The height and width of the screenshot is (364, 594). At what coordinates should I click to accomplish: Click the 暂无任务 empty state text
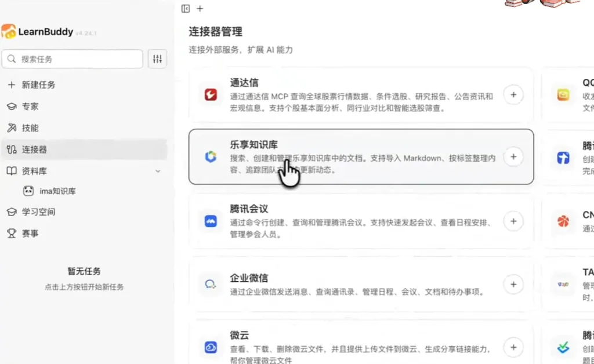(84, 271)
